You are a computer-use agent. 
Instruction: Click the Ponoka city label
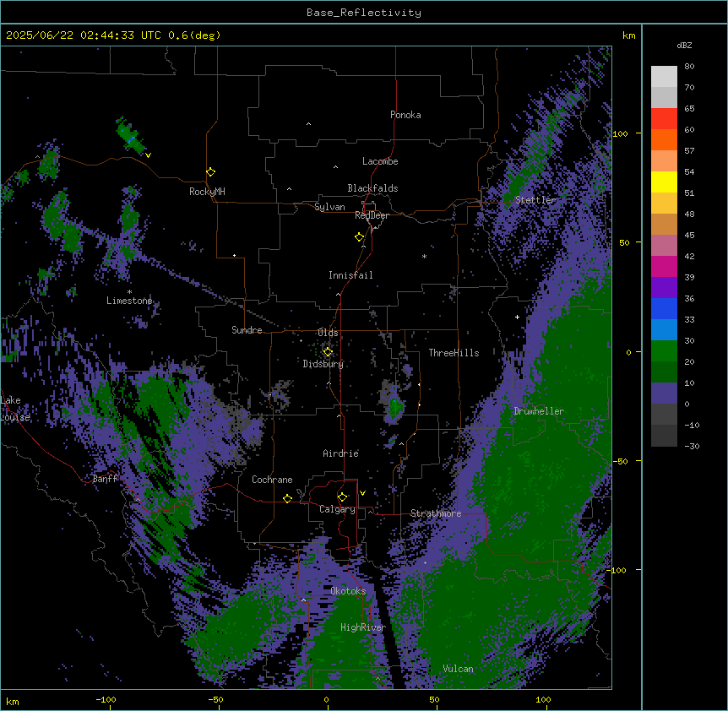pos(405,115)
